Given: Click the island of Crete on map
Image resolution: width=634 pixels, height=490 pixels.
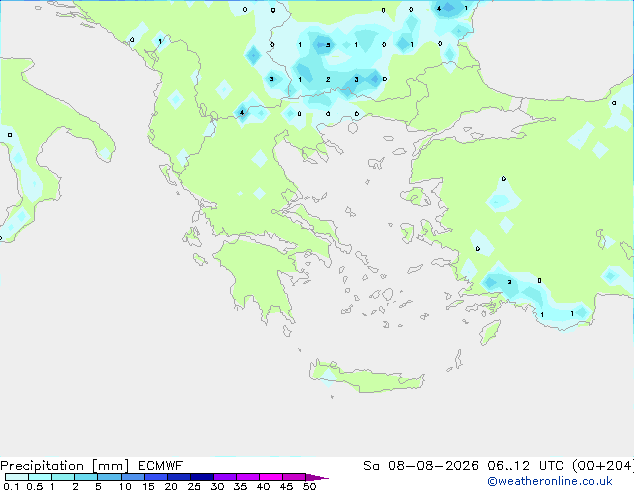Looking at the screenshot, I should pos(366,377).
